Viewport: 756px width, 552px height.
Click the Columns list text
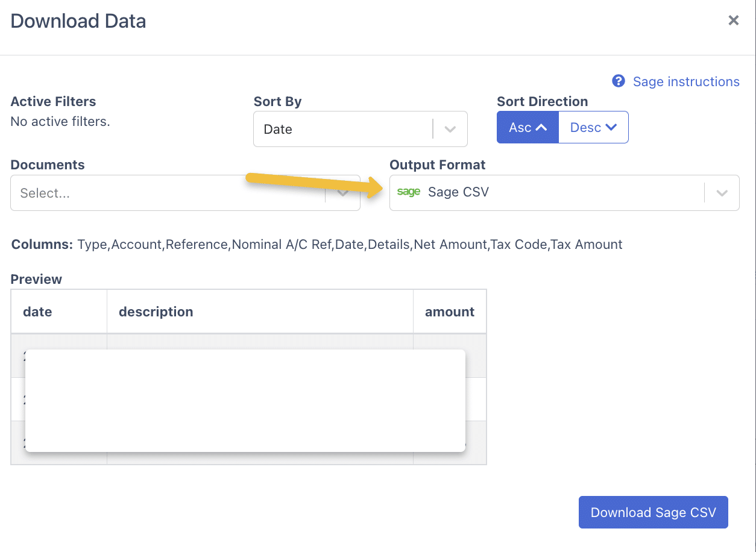(350, 245)
